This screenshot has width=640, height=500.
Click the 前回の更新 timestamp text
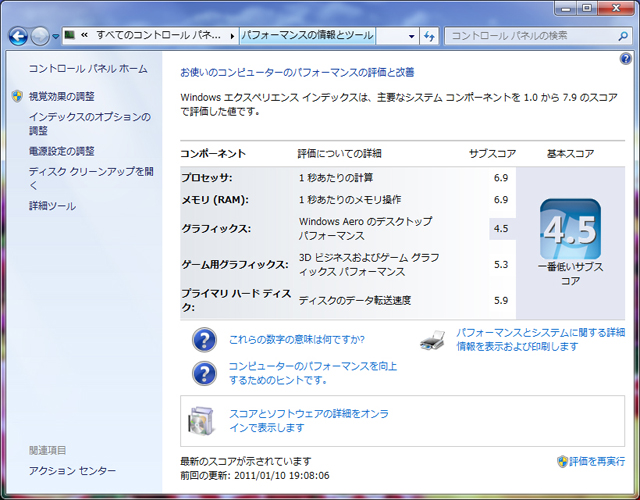point(255,476)
